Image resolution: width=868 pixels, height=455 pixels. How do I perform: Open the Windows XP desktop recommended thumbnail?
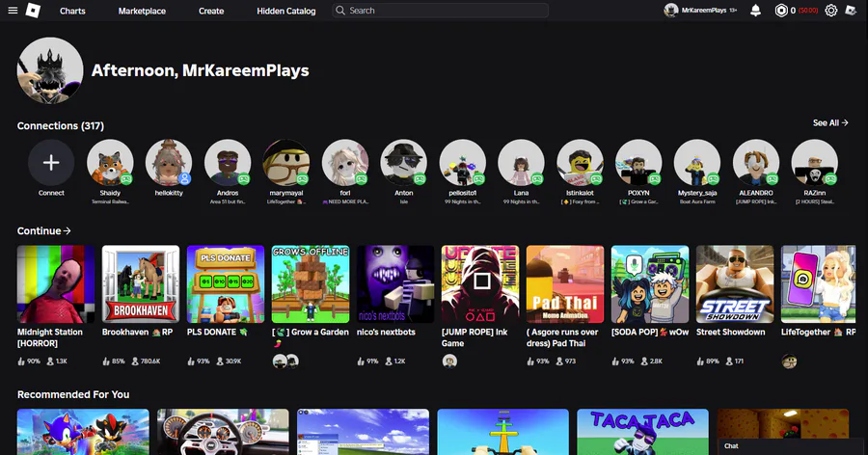[x=364, y=432]
